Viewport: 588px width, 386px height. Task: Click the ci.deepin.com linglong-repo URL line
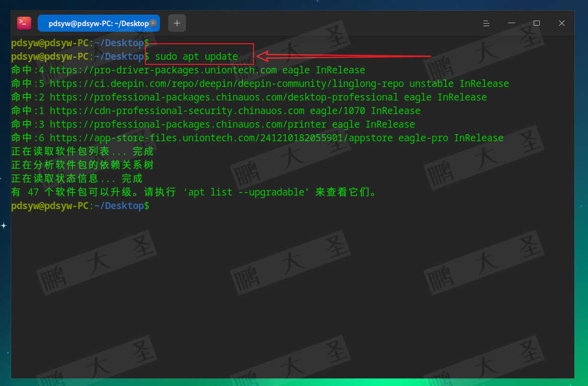pos(260,83)
